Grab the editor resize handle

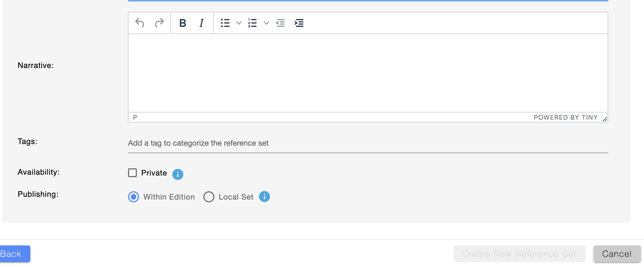point(605,119)
